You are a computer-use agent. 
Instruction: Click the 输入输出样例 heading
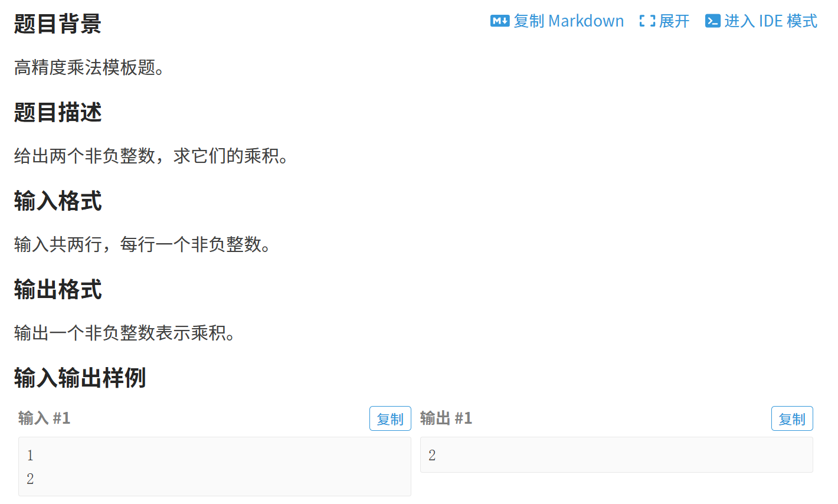[x=80, y=378]
